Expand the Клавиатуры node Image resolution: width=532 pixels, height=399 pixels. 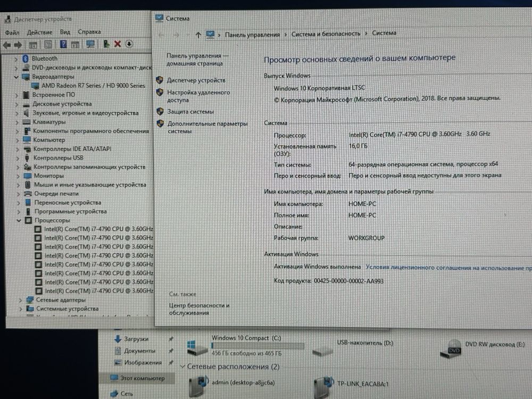[17, 122]
